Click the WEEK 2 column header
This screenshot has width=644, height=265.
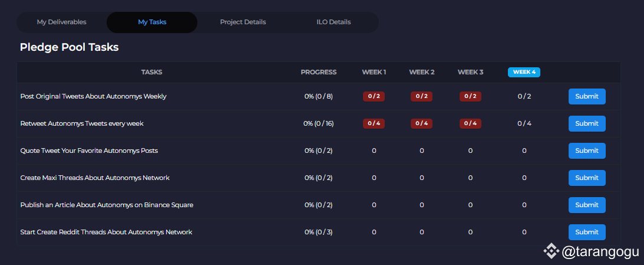tap(422, 72)
